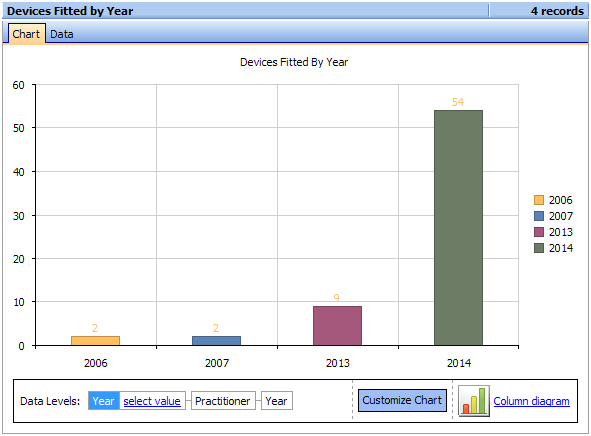The image size is (591, 436).
Task: Click the 2013 x-axis label
Action: point(337,363)
